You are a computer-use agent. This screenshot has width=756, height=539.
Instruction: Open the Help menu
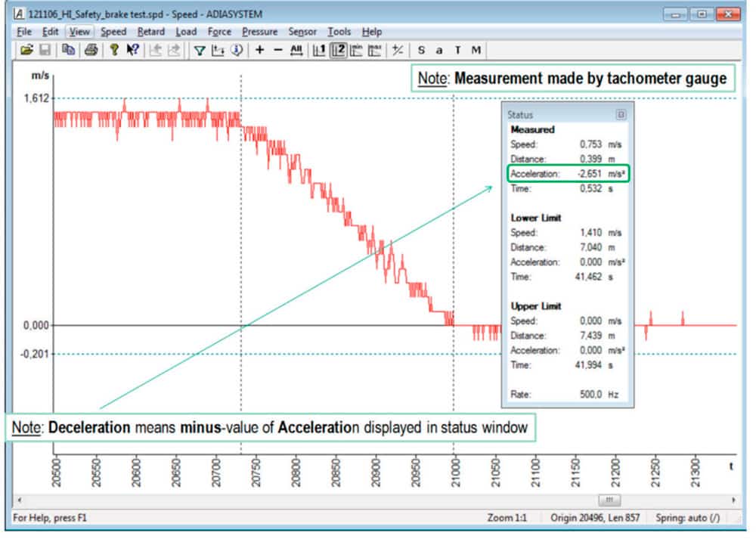tap(372, 32)
